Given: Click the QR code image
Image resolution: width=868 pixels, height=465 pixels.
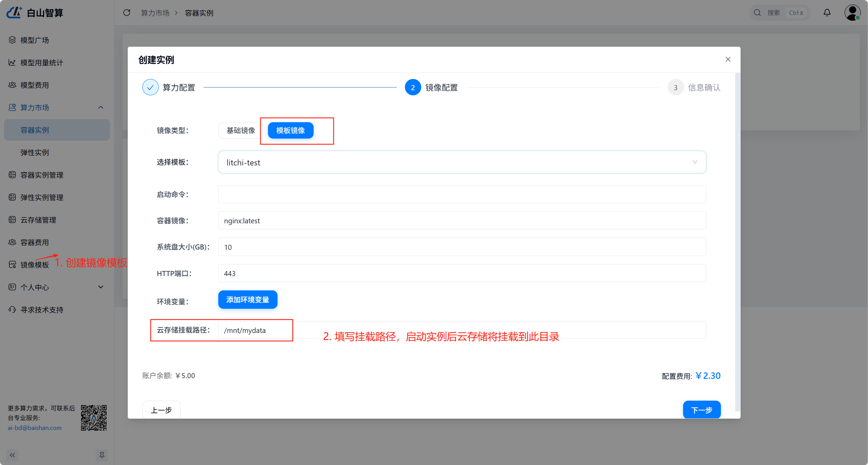Looking at the screenshot, I should coord(94,417).
